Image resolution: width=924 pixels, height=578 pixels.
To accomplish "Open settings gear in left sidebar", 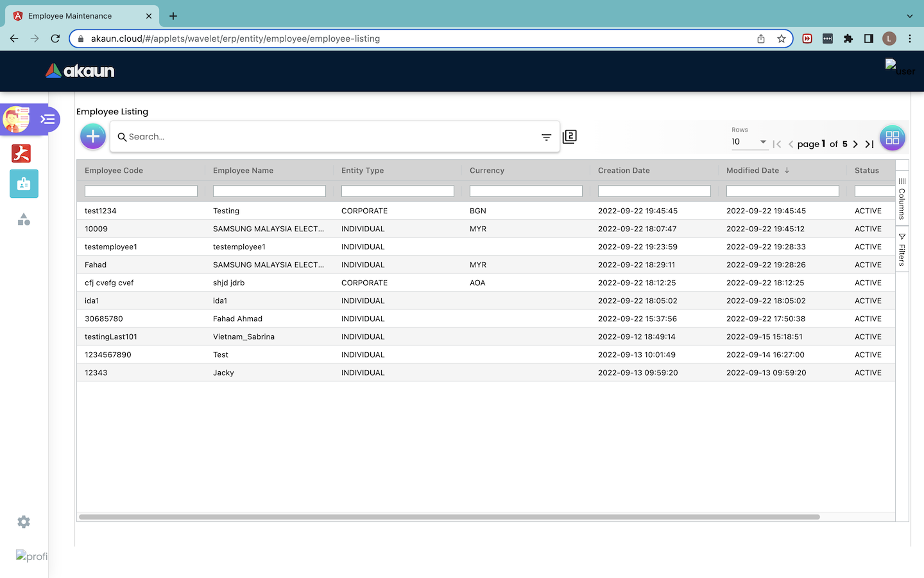I will [24, 522].
